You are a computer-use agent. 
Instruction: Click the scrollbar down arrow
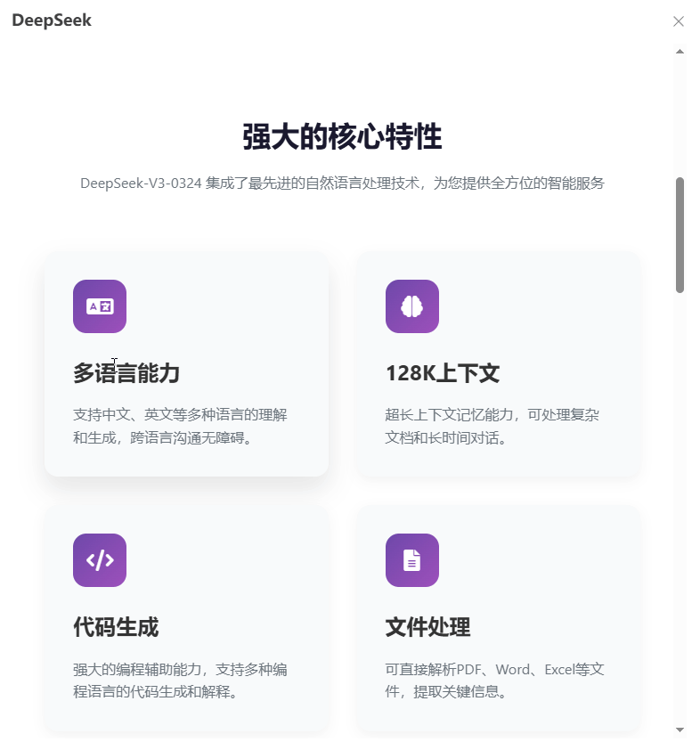click(680, 730)
